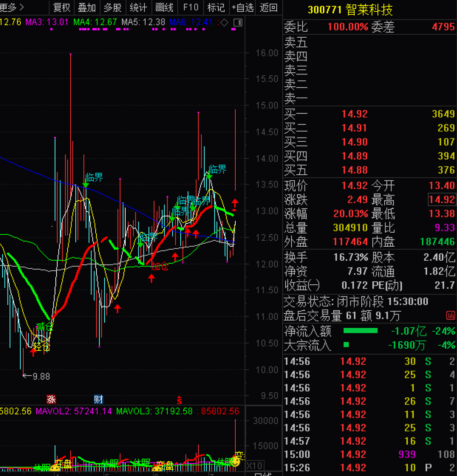
Task: Open the 多股 multi-stock view
Action: pos(113,7)
